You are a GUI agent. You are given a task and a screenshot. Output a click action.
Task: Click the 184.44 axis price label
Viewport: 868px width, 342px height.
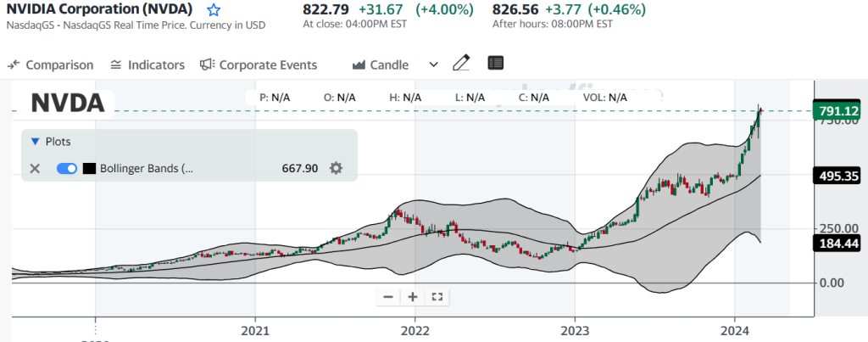[x=836, y=243]
